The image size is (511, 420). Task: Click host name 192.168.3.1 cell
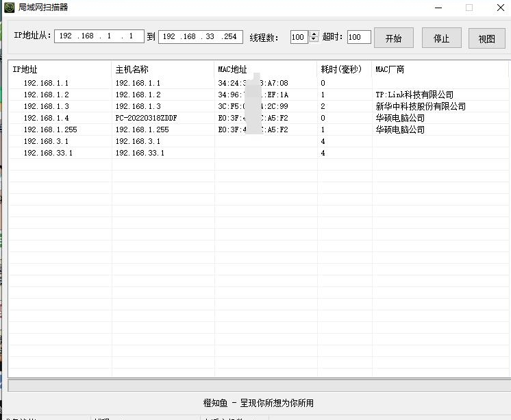click(138, 141)
